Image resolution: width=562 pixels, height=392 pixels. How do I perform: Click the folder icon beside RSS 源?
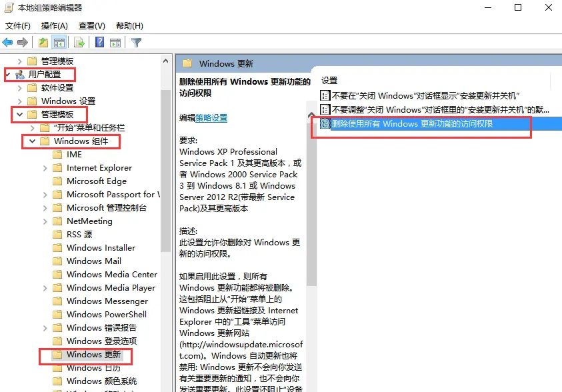coord(57,235)
